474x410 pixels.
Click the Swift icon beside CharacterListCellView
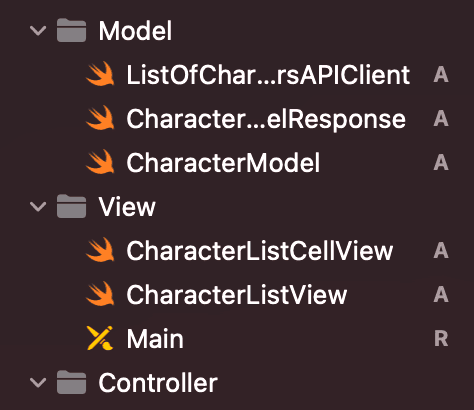100,250
